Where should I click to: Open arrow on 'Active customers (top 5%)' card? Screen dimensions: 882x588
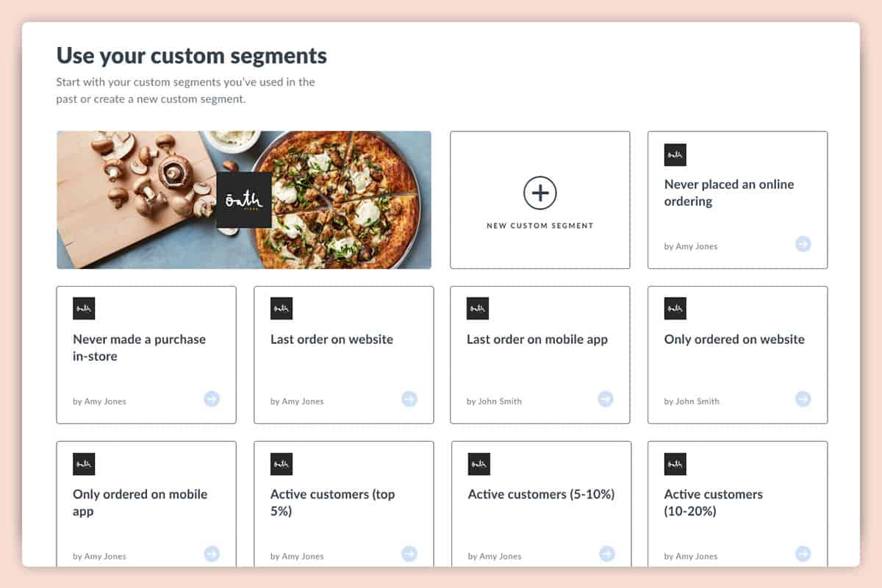[409, 554]
